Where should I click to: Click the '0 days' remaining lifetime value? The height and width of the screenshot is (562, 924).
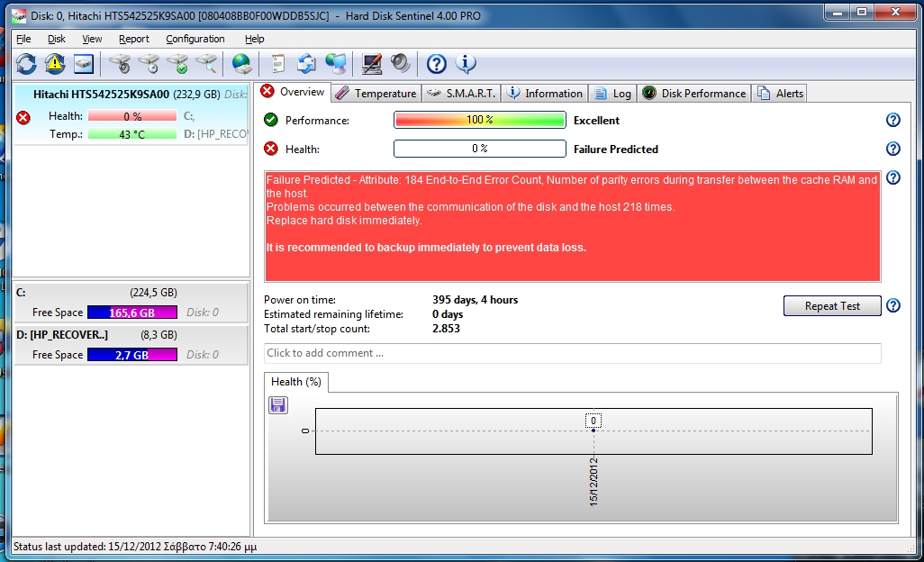tap(448, 314)
